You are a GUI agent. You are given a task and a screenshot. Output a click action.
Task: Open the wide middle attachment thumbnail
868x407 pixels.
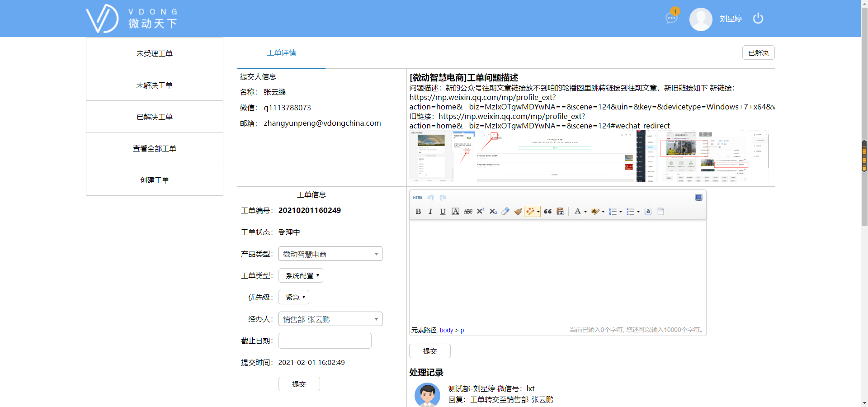pyautogui.click(x=555, y=156)
